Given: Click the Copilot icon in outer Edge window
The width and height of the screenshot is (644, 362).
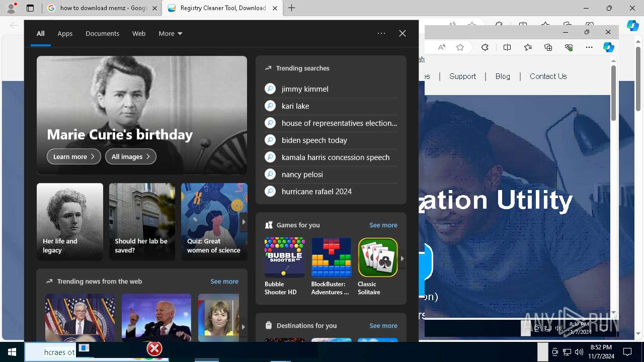Looking at the screenshot, I should point(632,26).
